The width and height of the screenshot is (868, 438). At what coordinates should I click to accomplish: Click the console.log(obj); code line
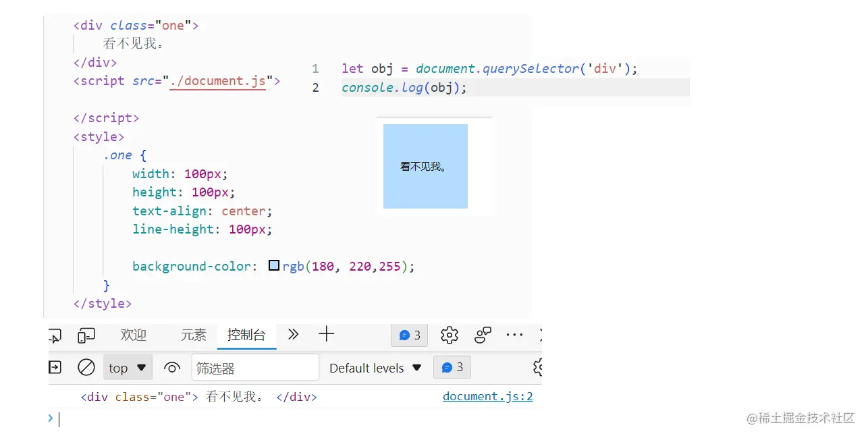404,88
